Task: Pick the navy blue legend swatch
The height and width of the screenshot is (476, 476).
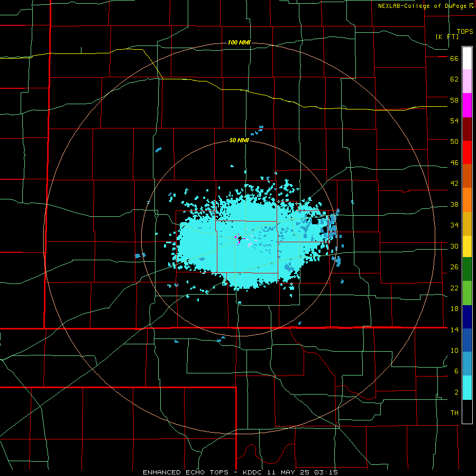Action: click(x=467, y=317)
